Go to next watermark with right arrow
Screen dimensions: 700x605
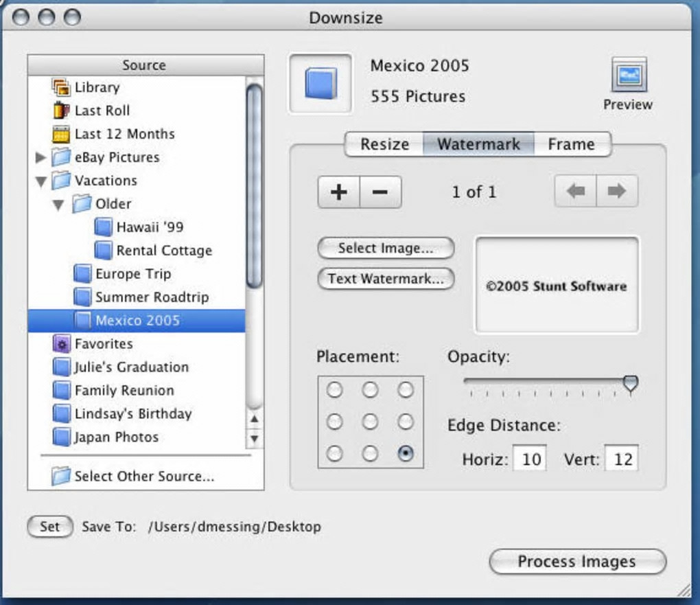point(617,191)
